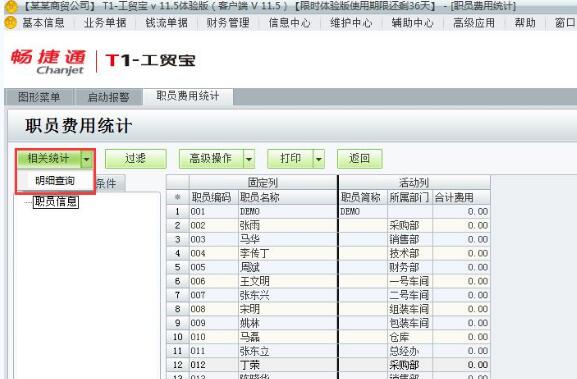Screen dimensions: 577x379
Task: Select row number 6 header for 王文明
Action: pyautogui.click(x=178, y=281)
